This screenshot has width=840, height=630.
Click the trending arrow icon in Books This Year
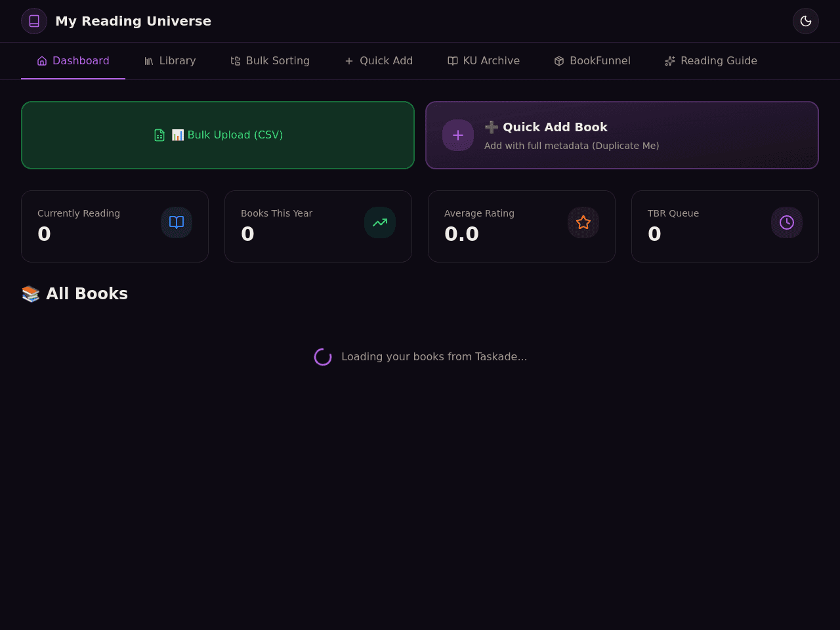point(380,222)
